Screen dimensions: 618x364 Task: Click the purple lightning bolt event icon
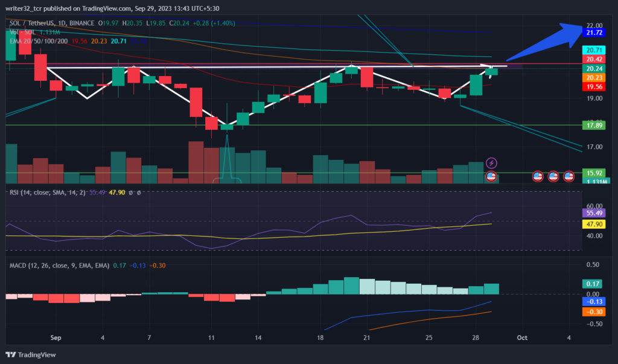coord(491,163)
